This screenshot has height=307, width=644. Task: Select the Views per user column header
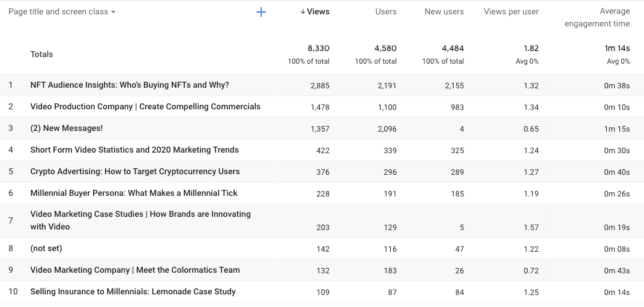point(511,12)
